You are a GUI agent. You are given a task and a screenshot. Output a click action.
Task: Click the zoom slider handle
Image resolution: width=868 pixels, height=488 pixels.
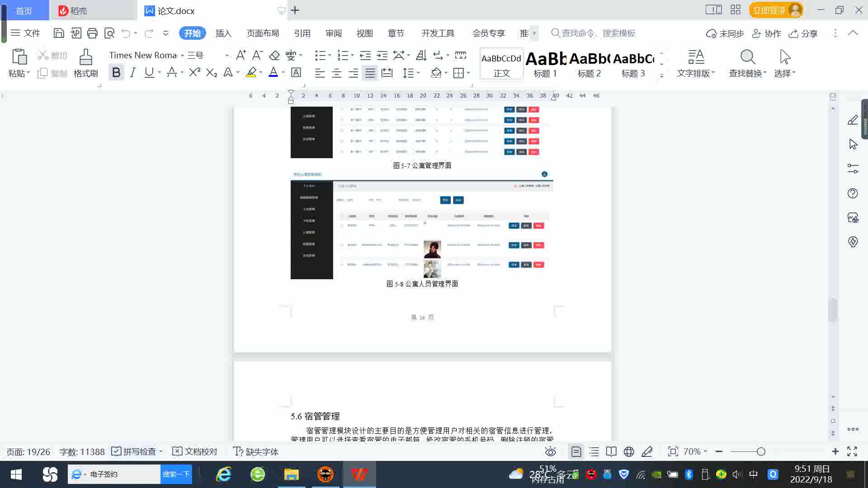coord(761,451)
